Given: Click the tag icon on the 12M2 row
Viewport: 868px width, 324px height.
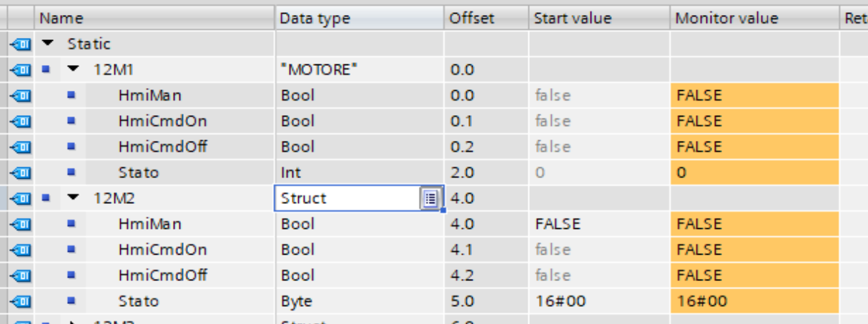Looking at the screenshot, I should point(20,199).
